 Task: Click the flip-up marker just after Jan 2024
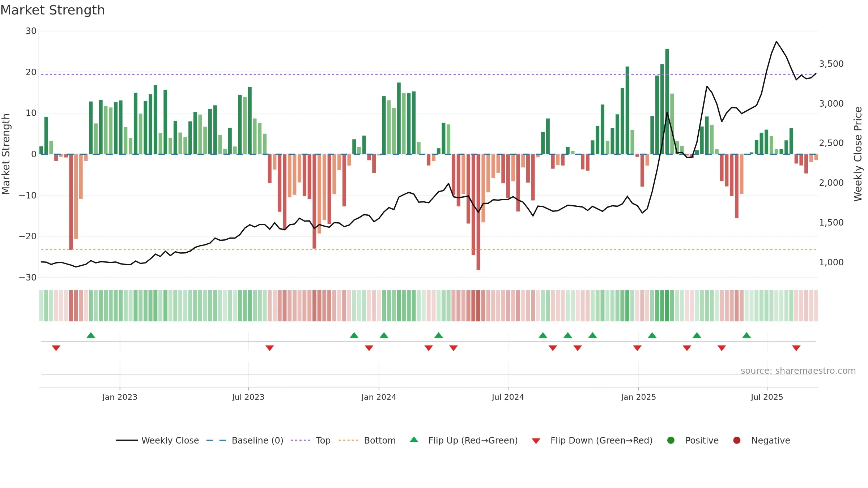(x=384, y=335)
